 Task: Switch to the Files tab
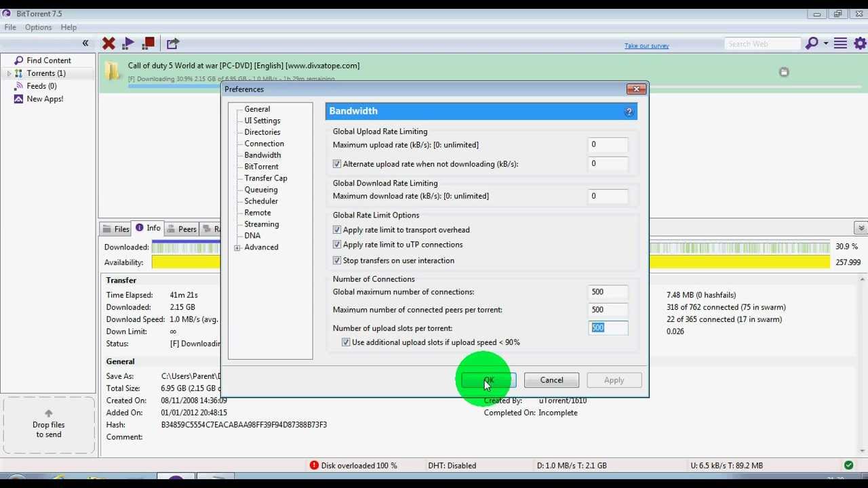tap(115, 229)
